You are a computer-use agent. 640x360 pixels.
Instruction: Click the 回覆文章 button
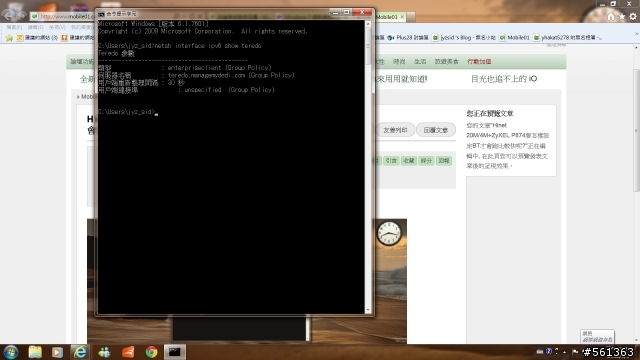[436, 130]
